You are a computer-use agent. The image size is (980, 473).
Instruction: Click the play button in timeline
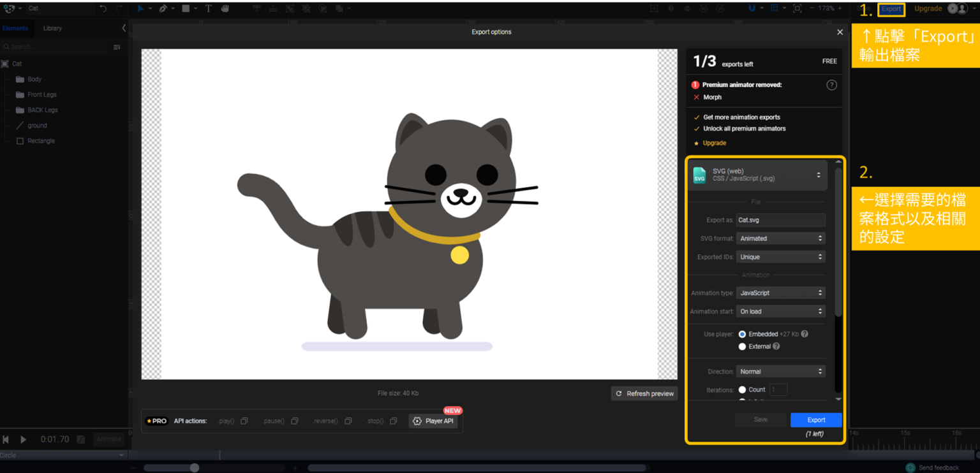pyautogui.click(x=23, y=439)
